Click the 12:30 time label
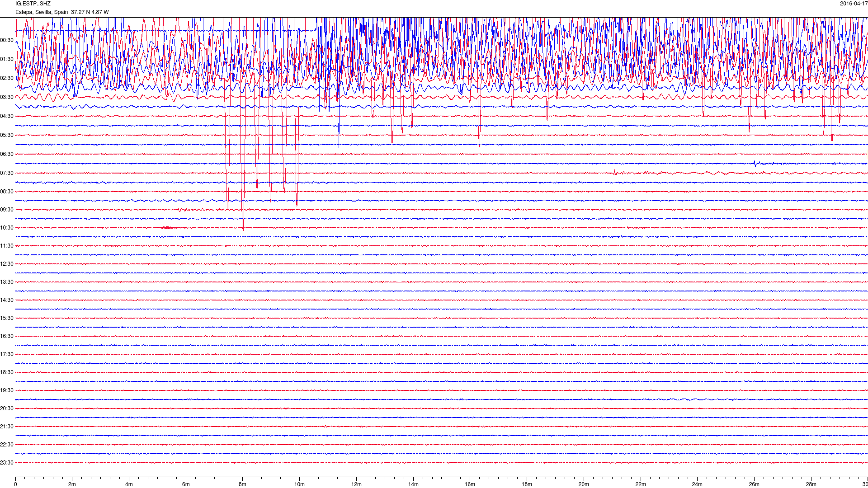Viewport: 868px width, 488px height. [x=7, y=264]
